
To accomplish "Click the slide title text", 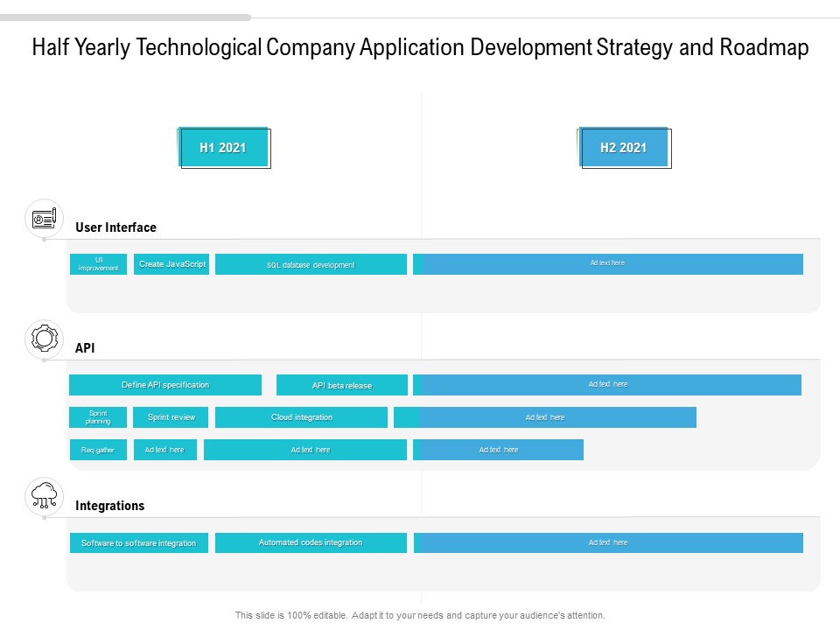I will (x=420, y=47).
